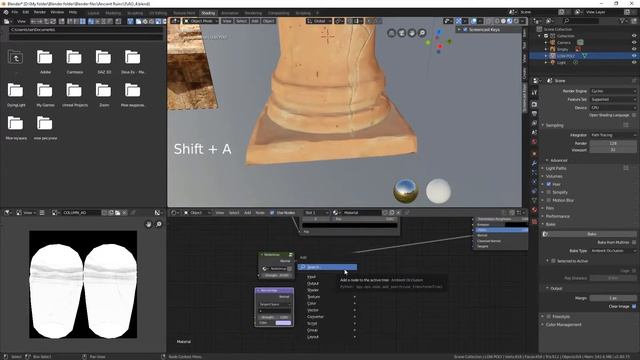The height and width of the screenshot is (360, 640).
Task: Select the Light item in the outliner
Action: click(x=562, y=62)
